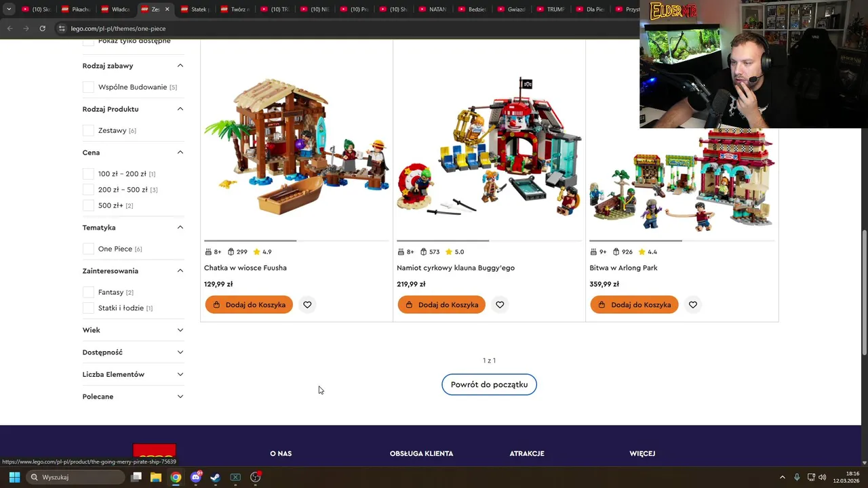
Task: Switch to the Twórz LEGO tab
Action: click(235, 9)
